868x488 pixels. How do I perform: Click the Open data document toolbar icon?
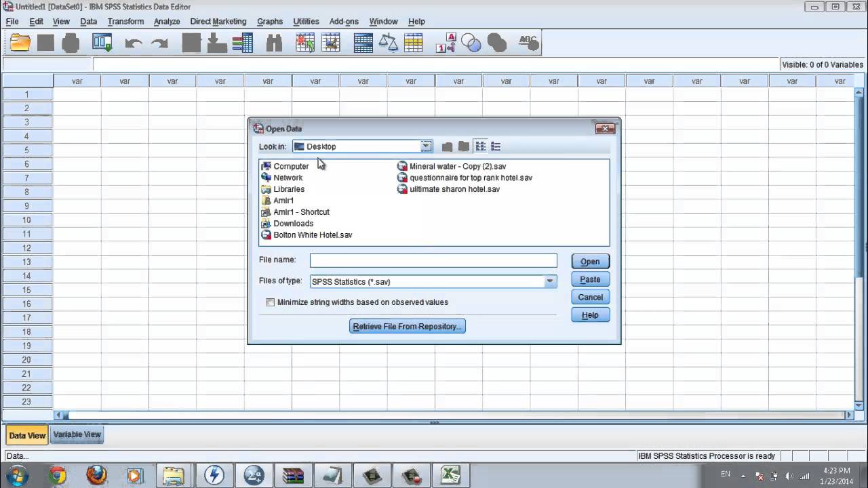20,43
